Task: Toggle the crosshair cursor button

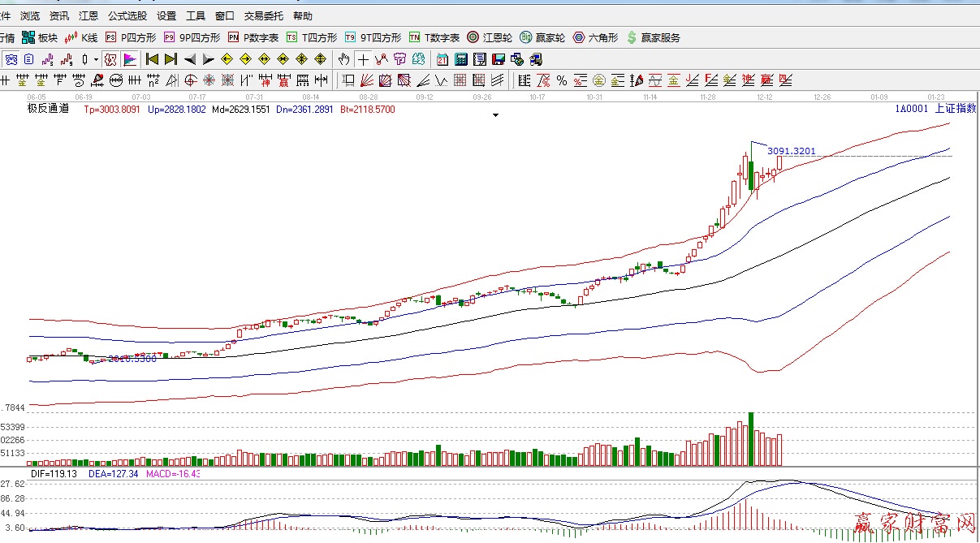Action: [363, 59]
